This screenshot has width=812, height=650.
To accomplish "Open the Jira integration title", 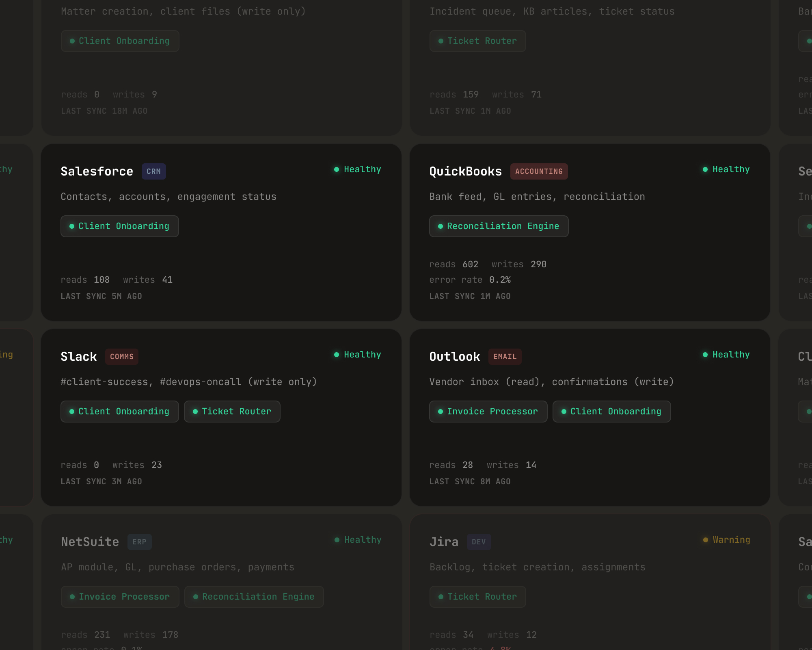I will click(444, 542).
